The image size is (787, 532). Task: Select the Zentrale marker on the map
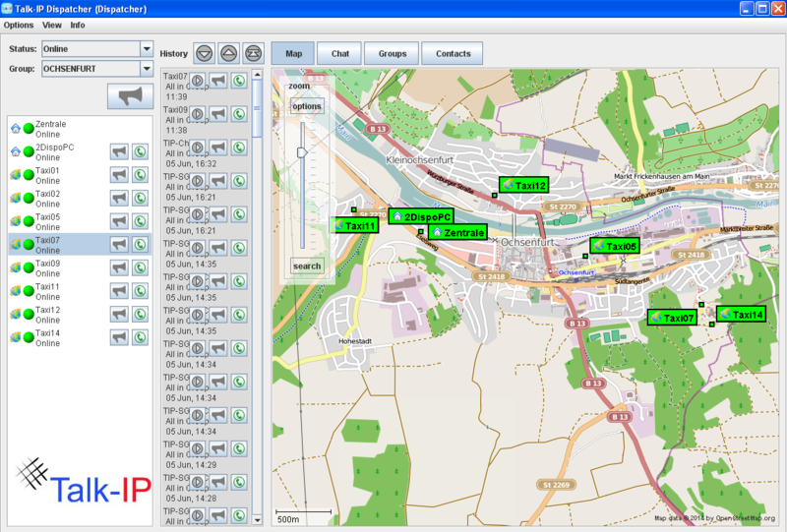pos(458,232)
